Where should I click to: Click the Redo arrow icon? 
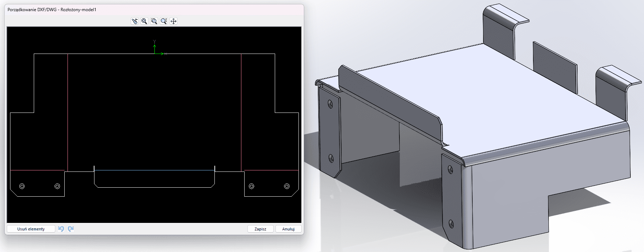[x=71, y=229]
